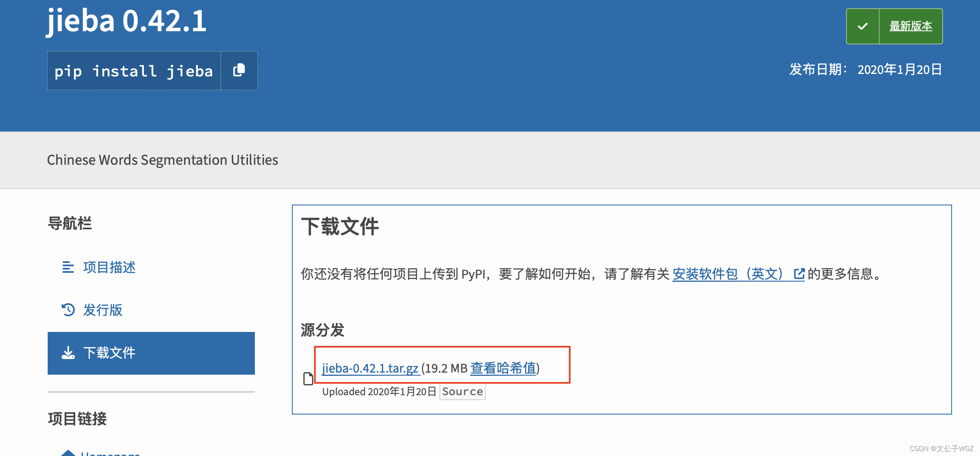980x456 pixels.
Task: Click the release date 2020年1月20日 text
Action: (899, 69)
